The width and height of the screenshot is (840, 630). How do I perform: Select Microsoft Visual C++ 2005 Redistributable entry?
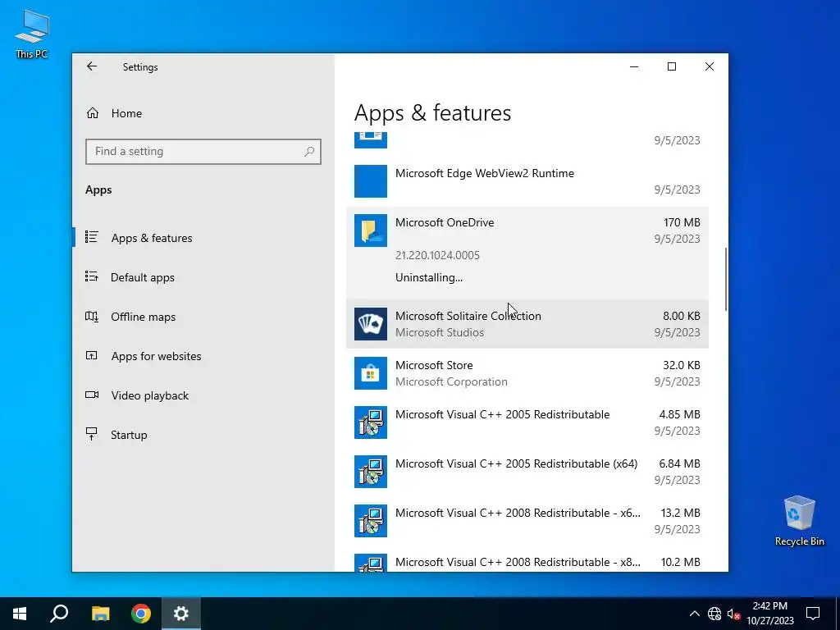click(527, 422)
